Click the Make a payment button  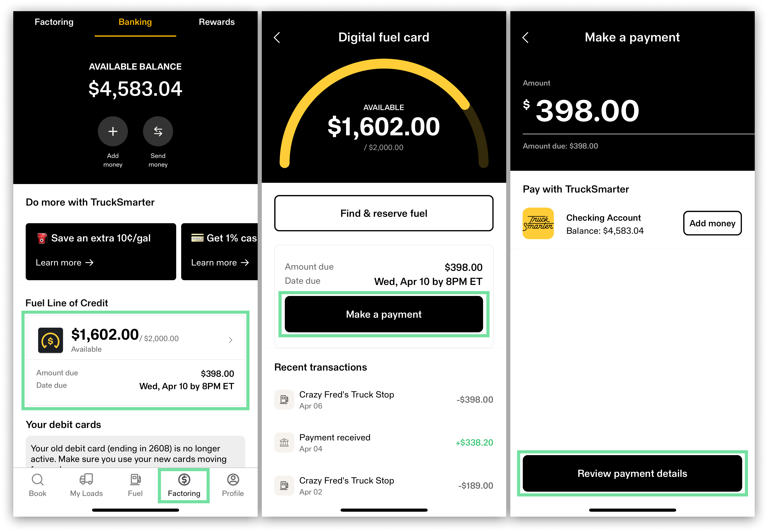coord(384,314)
